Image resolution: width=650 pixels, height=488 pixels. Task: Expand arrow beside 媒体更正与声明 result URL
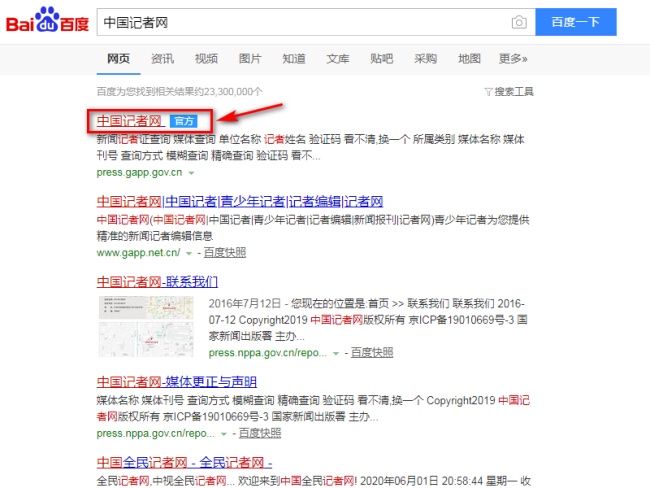(x=224, y=434)
